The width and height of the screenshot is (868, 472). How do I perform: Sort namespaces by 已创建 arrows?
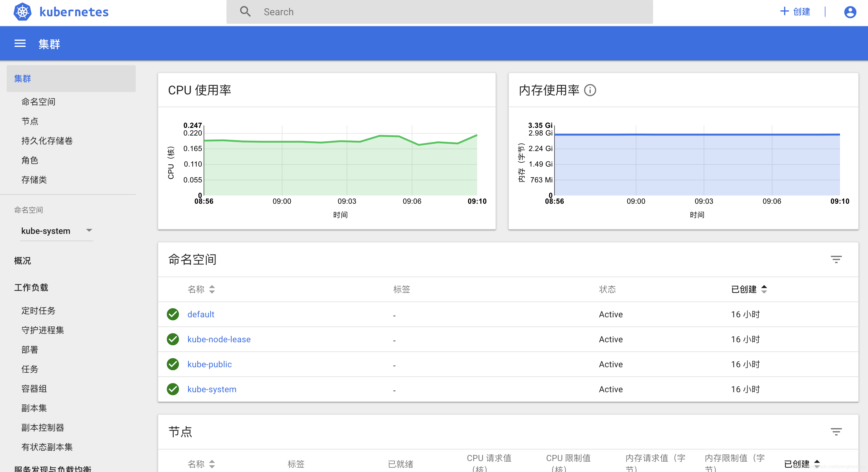[764, 289]
